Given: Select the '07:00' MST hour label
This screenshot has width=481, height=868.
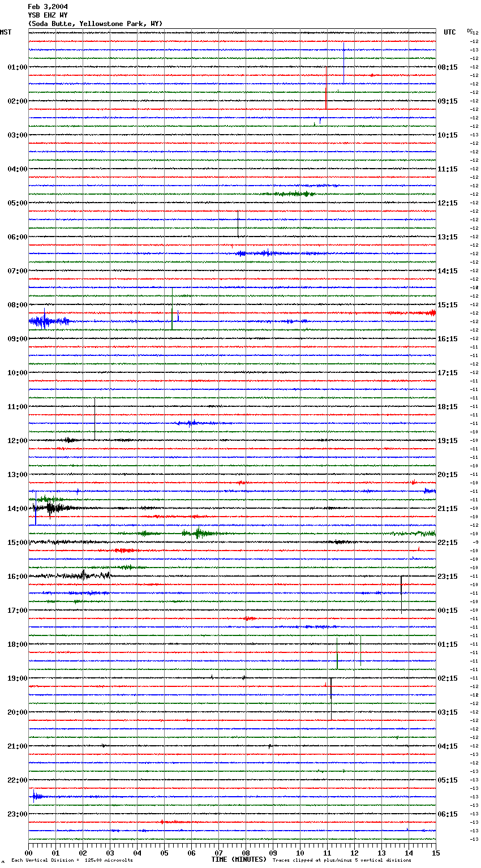Looking at the screenshot, I should pyautogui.click(x=18, y=271).
